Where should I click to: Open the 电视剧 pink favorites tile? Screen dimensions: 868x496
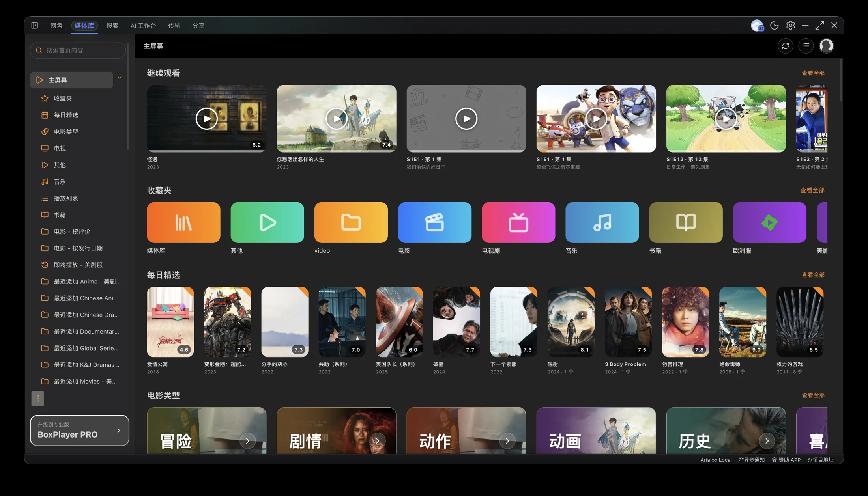click(518, 222)
